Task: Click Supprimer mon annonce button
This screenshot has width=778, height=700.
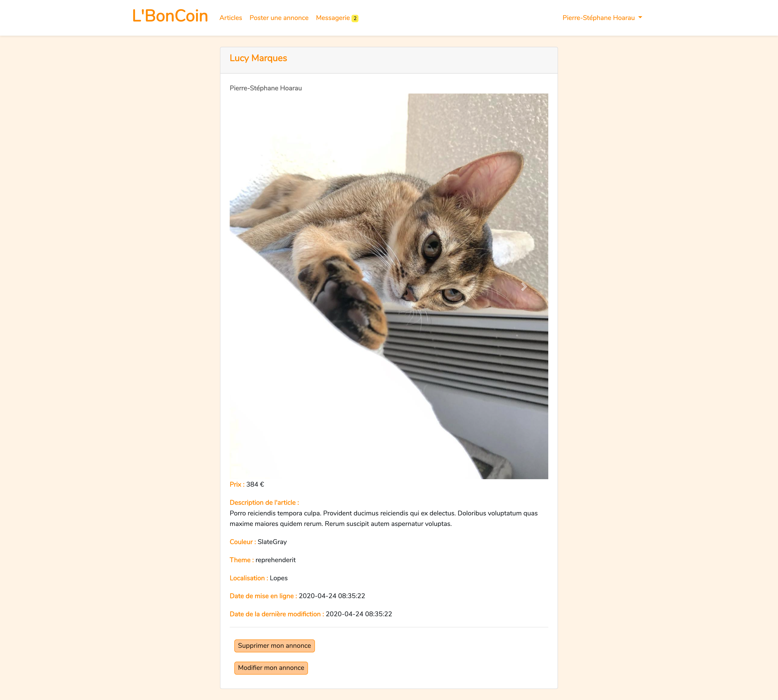Action: [x=274, y=646]
